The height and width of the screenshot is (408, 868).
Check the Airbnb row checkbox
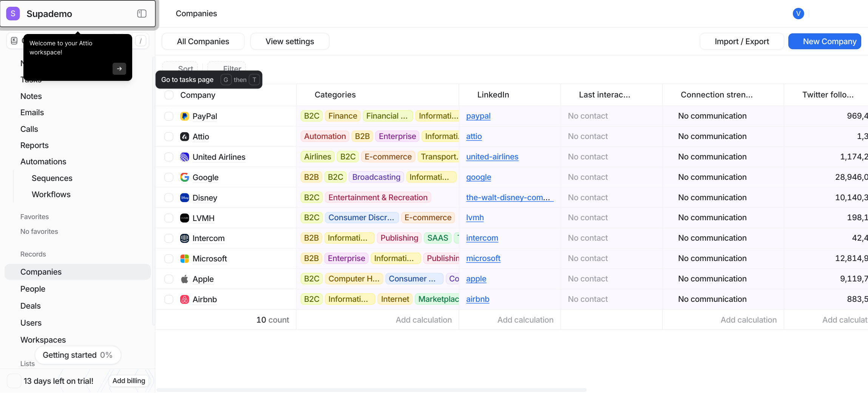click(169, 299)
